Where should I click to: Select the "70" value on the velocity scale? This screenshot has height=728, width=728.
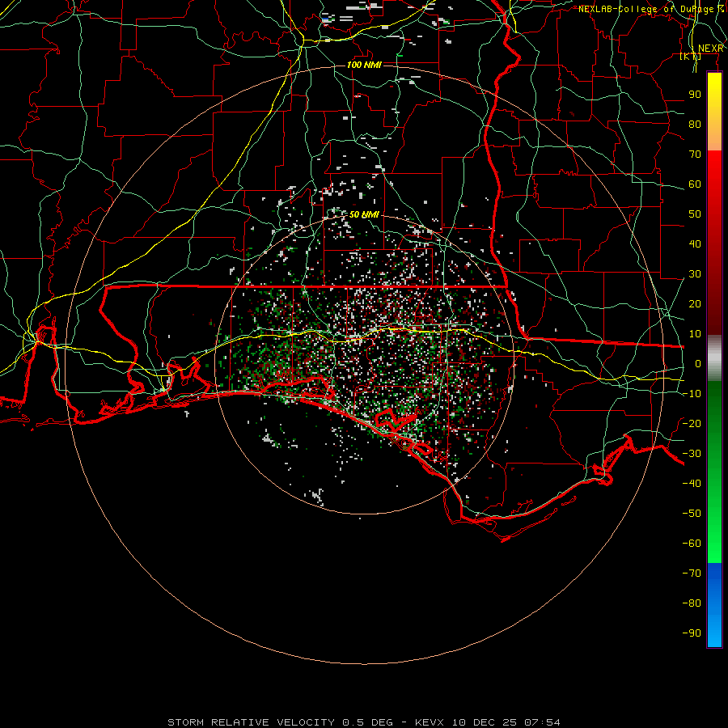(x=695, y=154)
